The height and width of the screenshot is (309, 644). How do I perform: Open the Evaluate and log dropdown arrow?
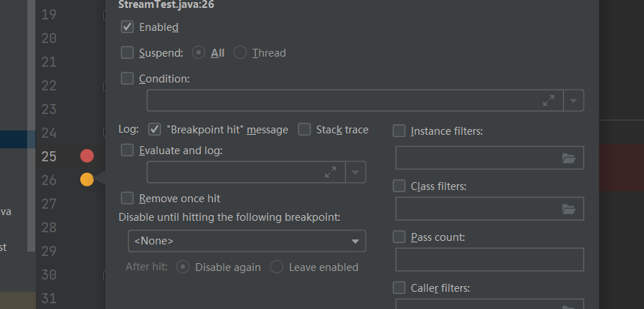(356, 172)
